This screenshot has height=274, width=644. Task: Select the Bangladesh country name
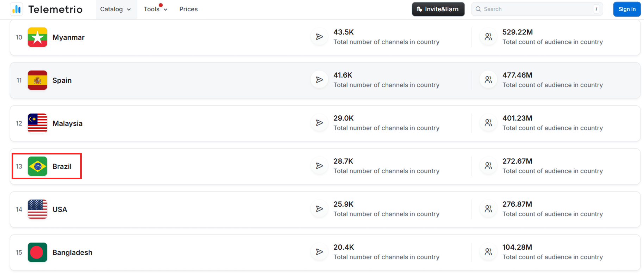click(x=72, y=252)
